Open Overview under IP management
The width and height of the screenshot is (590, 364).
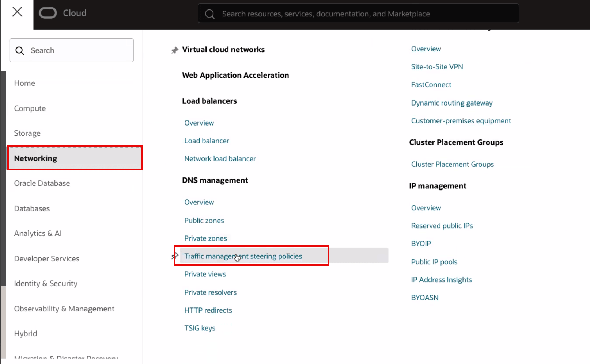(x=426, y=208)
